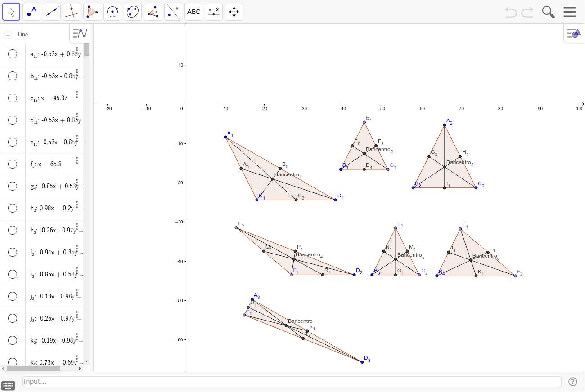Open the more options menu for k2
585x392 pixels.
click(77, 336)
